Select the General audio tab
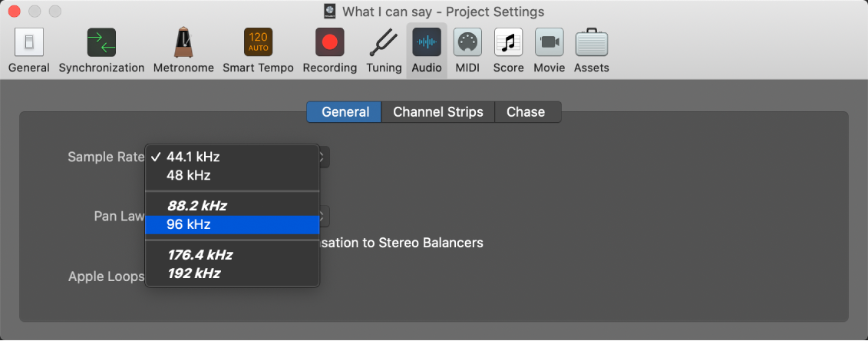Viewport: 868px width, 341px height. (345, 112)
